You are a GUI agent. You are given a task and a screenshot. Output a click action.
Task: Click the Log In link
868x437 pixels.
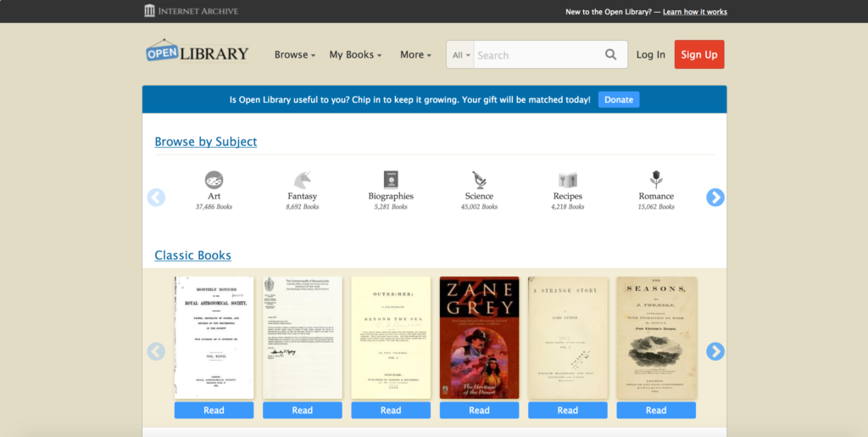651,54
